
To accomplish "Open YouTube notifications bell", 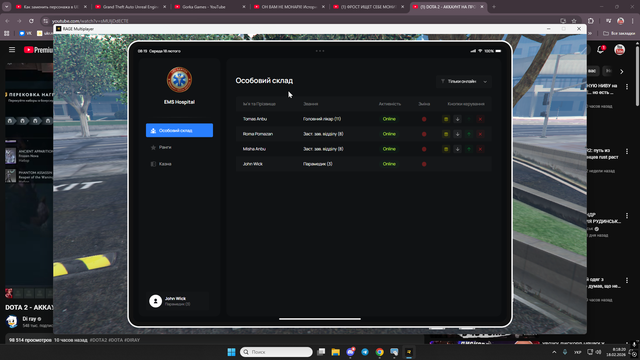I will click(600, 50).
